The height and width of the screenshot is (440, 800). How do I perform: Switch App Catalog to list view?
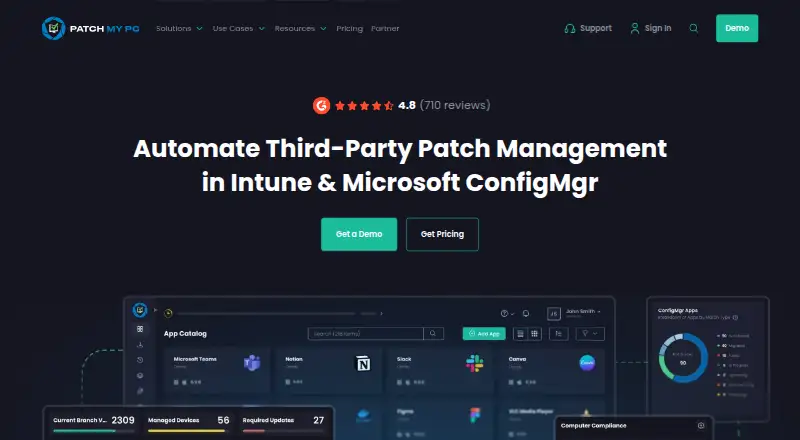520,334
